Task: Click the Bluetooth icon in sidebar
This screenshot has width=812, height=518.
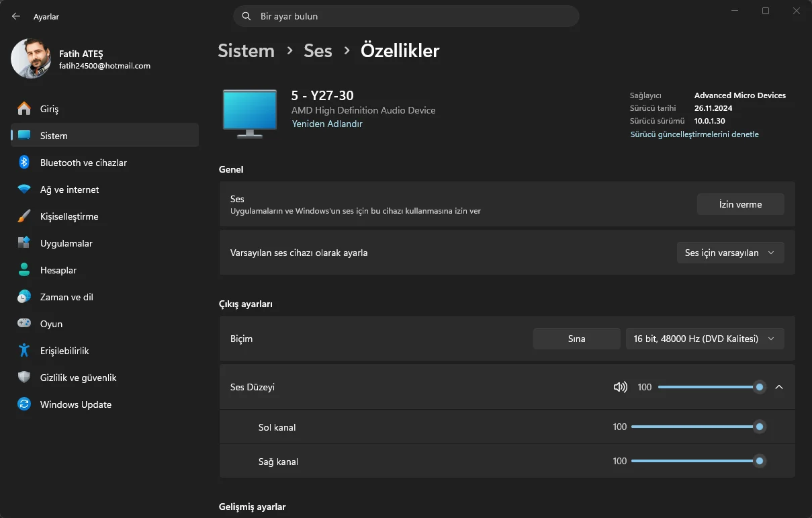Action: pos(24,163)
